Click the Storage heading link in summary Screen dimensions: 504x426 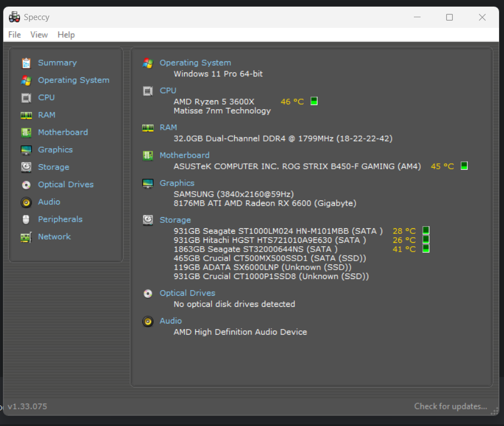175,220
